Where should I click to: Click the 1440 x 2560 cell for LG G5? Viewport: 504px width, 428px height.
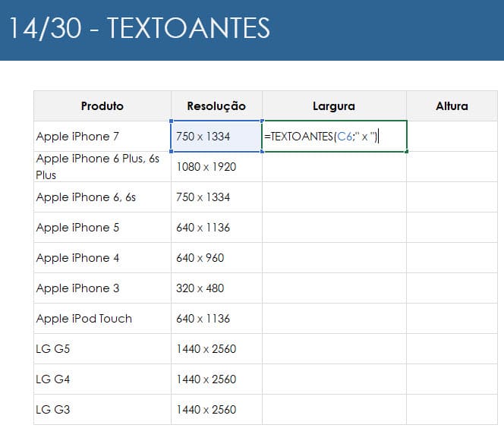click(x=216, y=349)
